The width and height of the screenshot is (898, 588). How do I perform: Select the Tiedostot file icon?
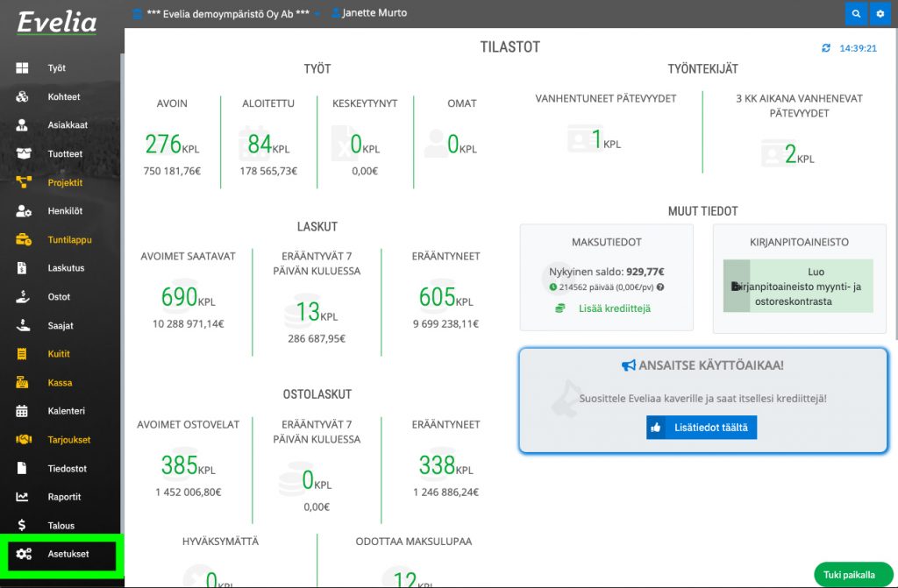(x=22, y=468)
